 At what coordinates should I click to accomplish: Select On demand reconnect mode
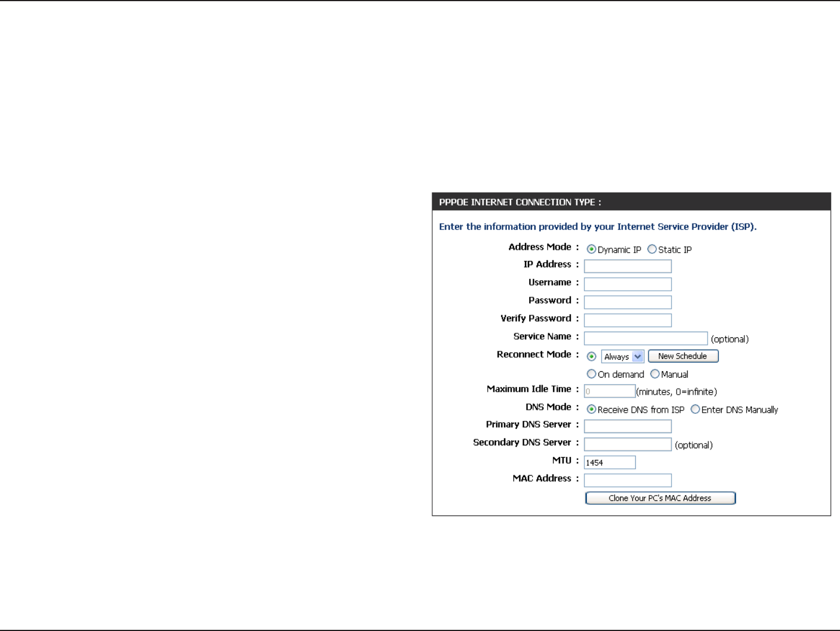pos(591,374)
